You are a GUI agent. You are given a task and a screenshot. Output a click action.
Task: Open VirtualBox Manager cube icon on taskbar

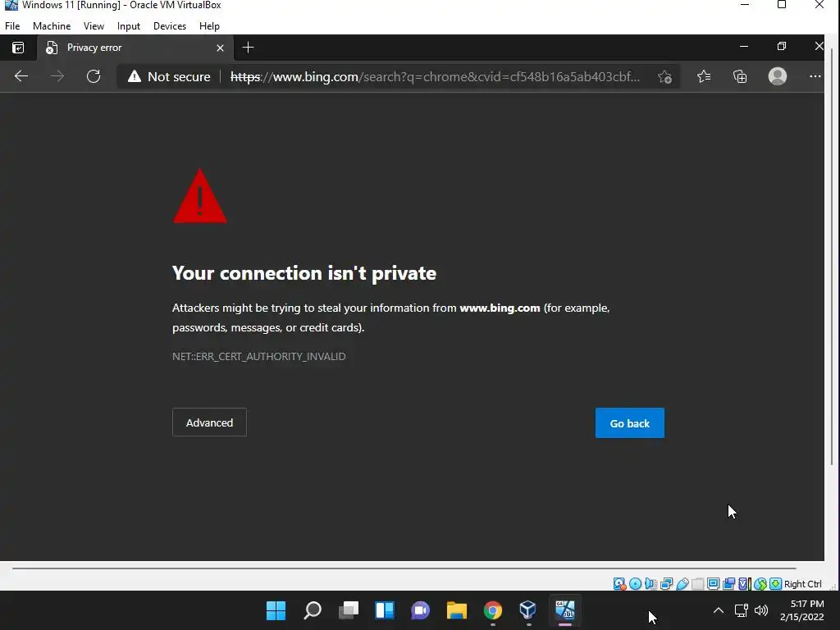tap(528, 610)
